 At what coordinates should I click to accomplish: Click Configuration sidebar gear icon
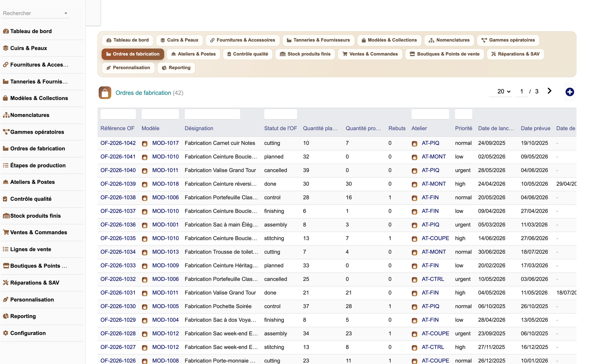(6, 333)
